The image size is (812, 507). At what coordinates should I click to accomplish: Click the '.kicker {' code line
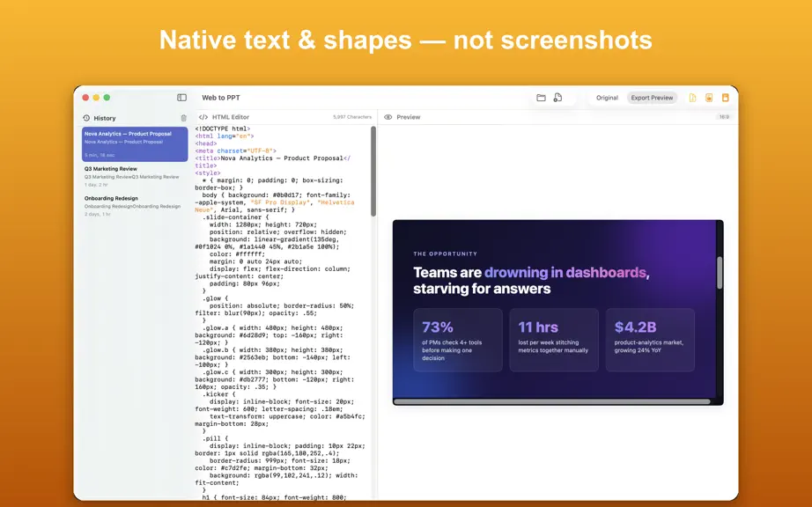[x=219, y=394]
